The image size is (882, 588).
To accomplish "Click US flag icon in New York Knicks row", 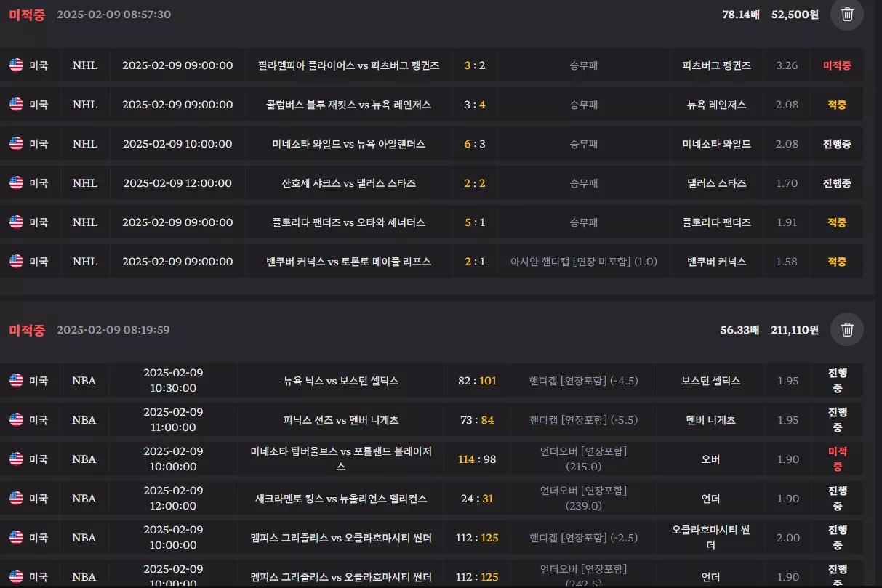I will [x=17, y=381].
